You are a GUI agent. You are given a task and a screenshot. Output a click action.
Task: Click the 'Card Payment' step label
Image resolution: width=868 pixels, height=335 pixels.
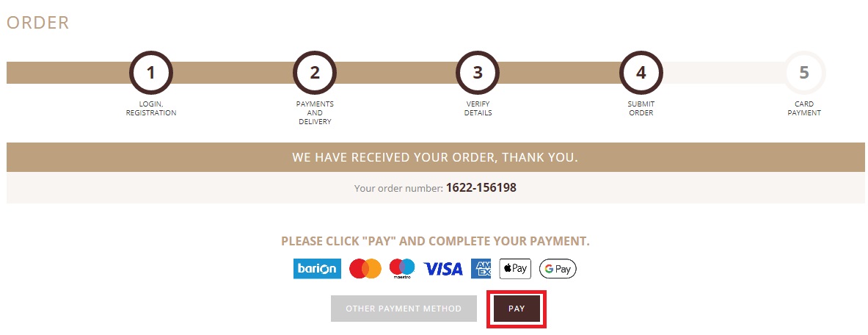[804, 108]
